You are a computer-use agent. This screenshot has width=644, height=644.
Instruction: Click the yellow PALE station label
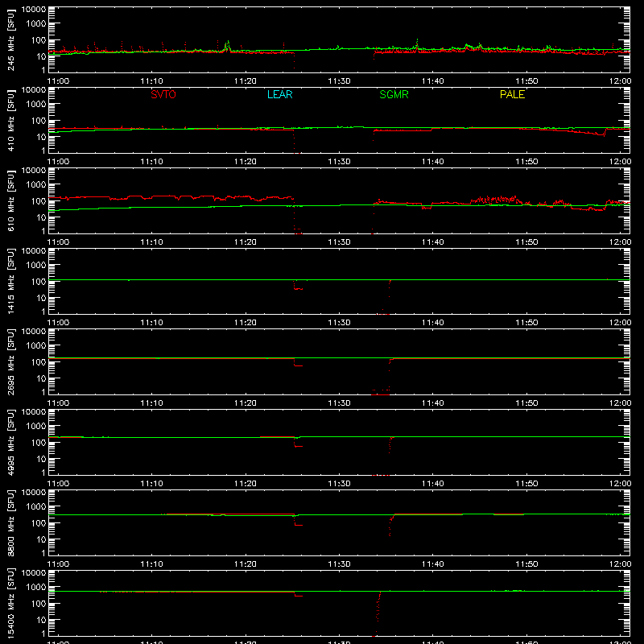512,94
